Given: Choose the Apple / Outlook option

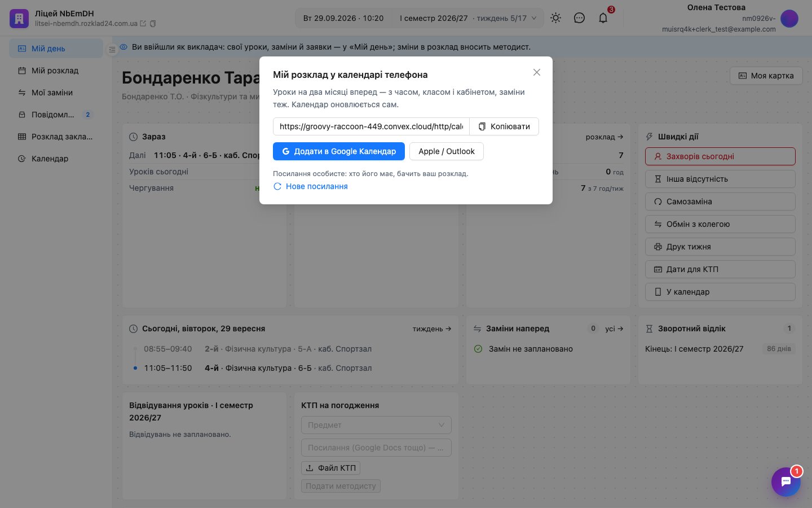Looking at the screenshot, I should click(x=447, y=151).
